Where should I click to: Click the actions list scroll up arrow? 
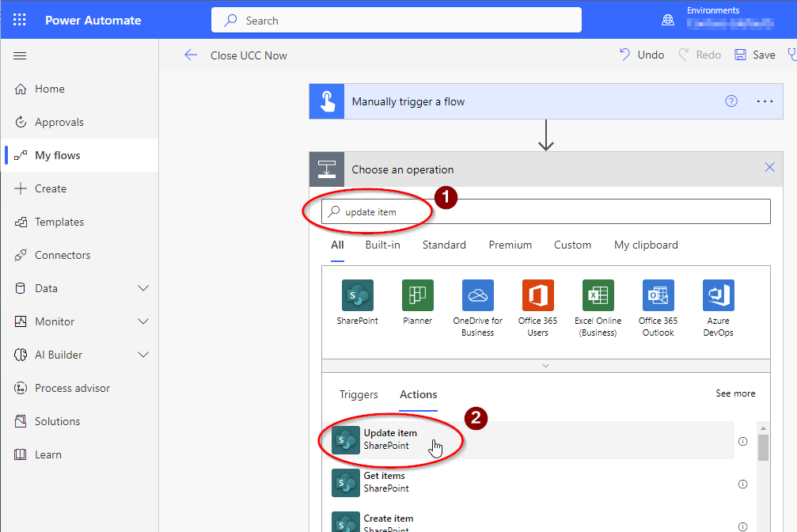[x=763, y=428]
